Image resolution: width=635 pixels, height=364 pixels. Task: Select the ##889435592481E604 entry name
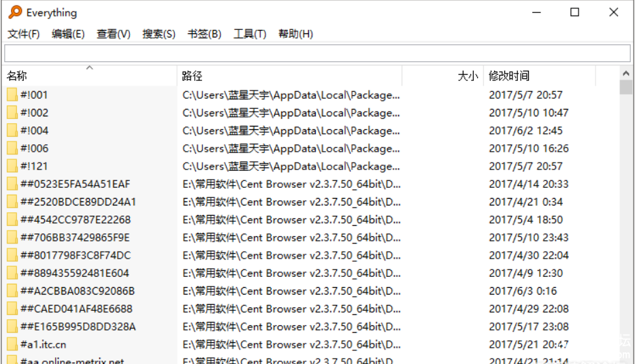(75, 273)
